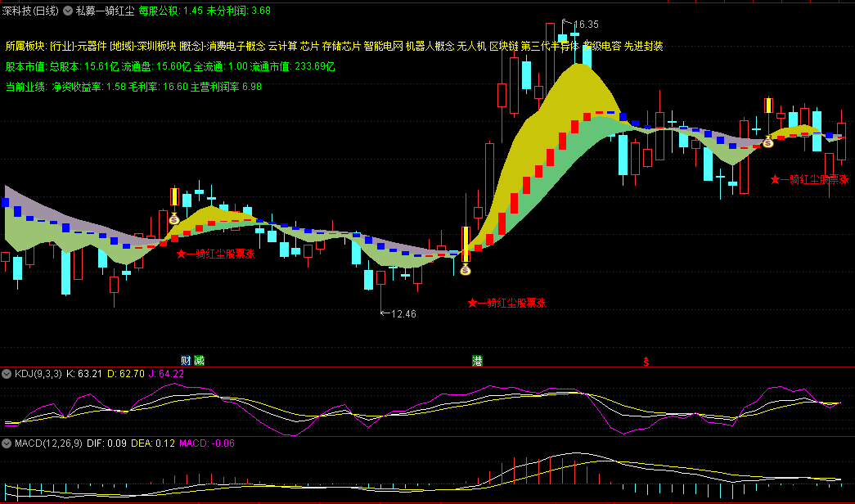Image resolution: width=855 pixels, height=504 pixels.
Task: Click the 减 event marker icon
Action: [199, 360]
